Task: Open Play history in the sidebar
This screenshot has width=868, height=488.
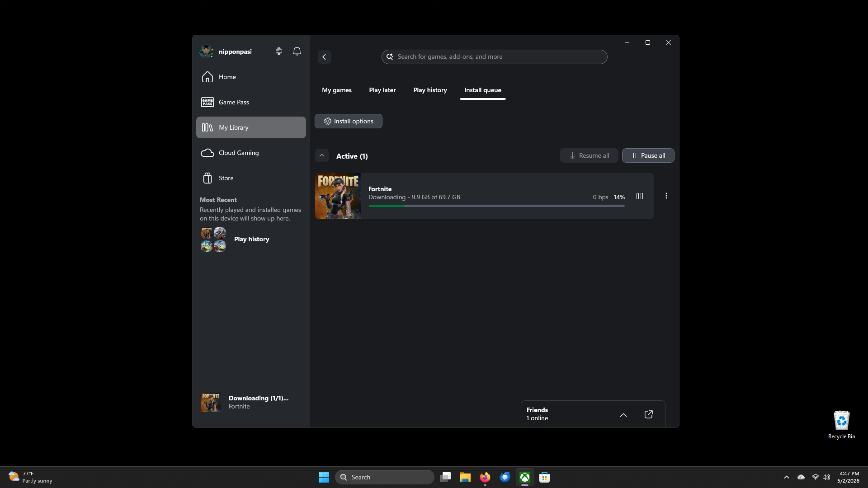Action: (251, 239)
